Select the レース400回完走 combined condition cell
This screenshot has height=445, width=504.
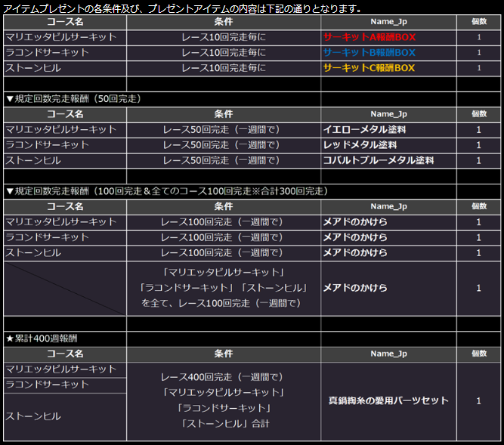[x=223, y=400]
